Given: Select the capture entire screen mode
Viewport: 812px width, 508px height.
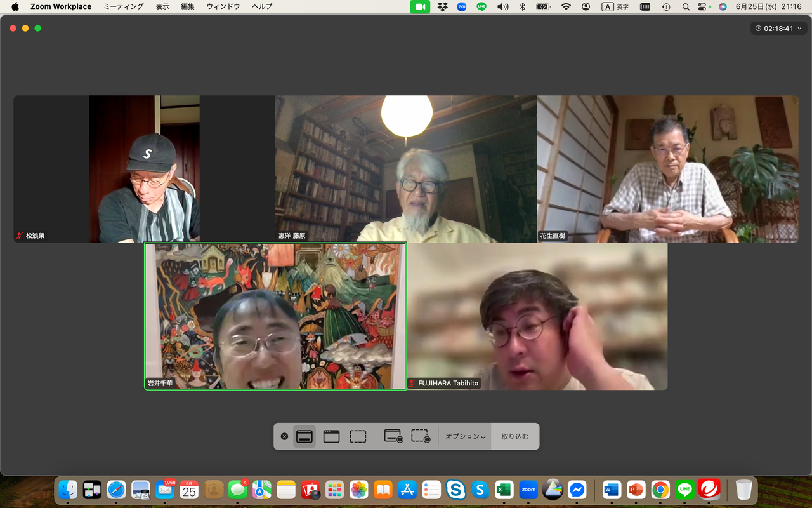Looking at the screenshot, I should click(304, 436).
